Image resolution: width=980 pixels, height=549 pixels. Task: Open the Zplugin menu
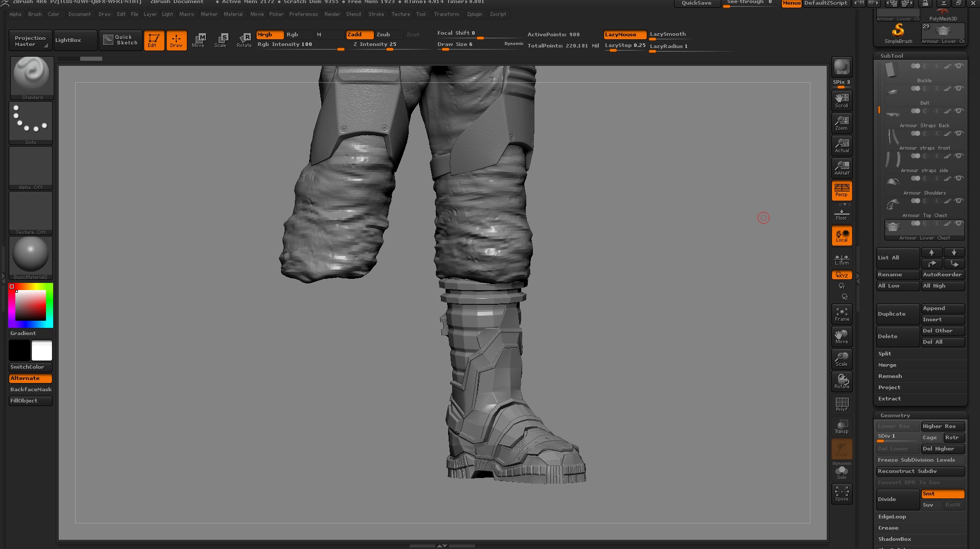474,14
